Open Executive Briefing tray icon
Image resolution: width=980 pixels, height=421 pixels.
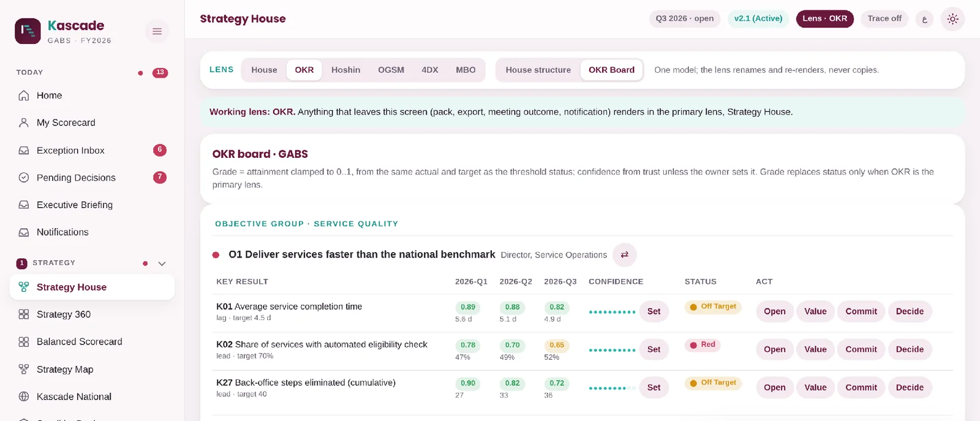[24, 205]
